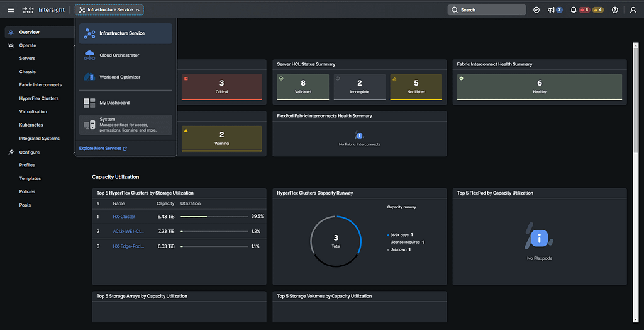Click the HX-Cluster storage utilization bar

click(x=213, y=217)
